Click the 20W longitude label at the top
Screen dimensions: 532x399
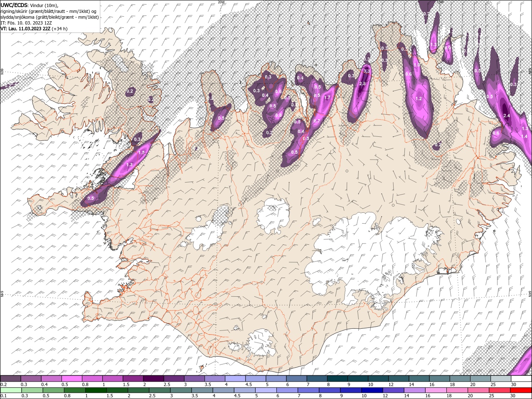pyautogui.click(x=221, y=2)
